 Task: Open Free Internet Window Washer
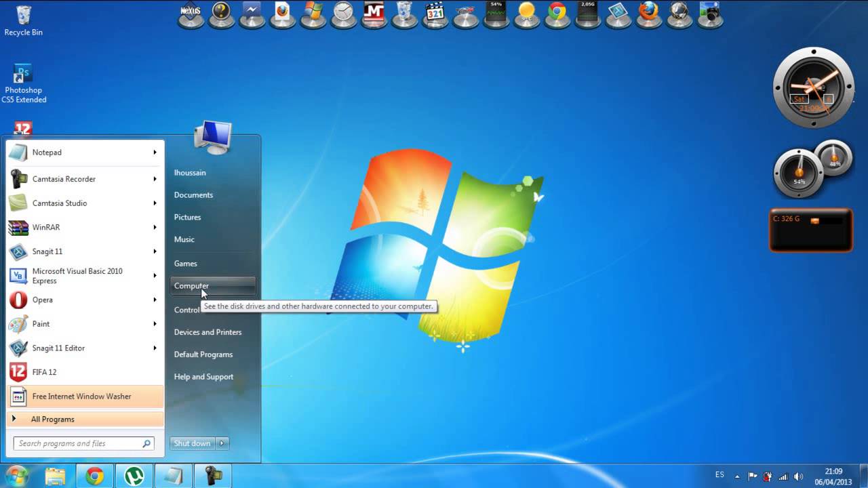[85, 396]
